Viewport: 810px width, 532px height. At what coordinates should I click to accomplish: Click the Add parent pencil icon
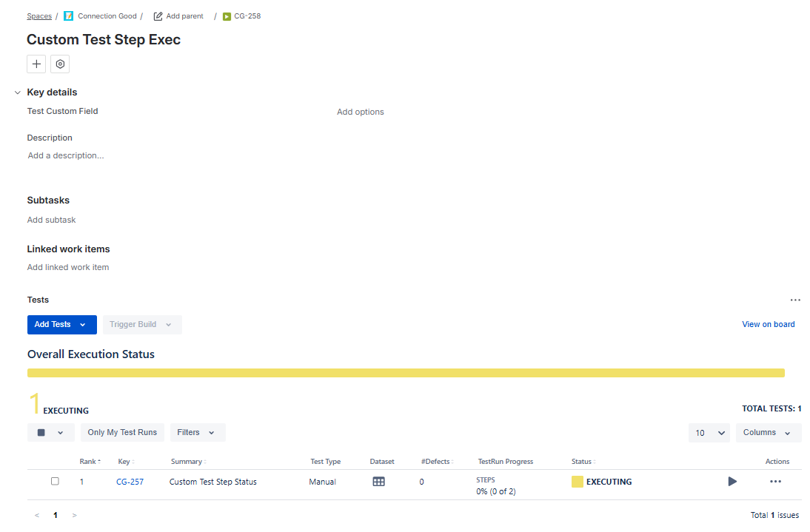tap(158, 16)
